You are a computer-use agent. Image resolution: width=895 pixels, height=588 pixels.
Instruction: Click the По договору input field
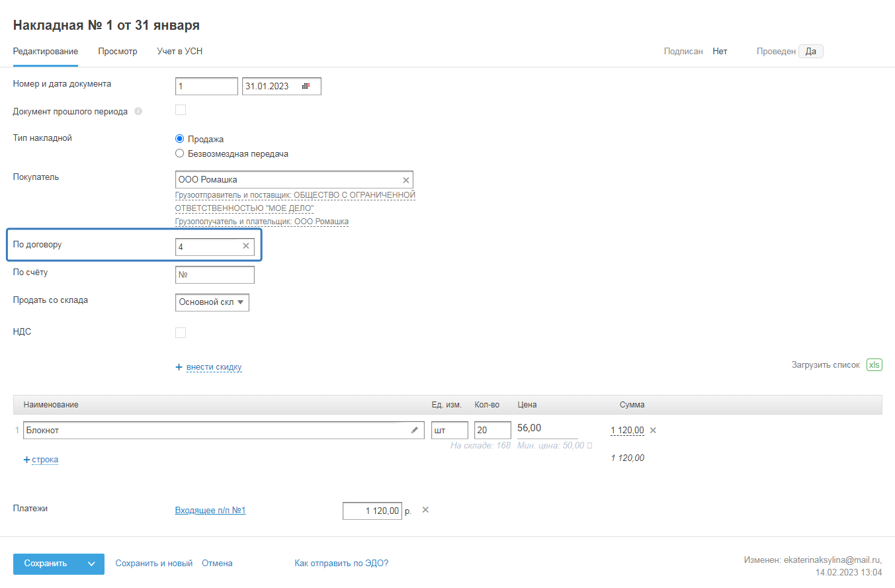click(215, 247)
